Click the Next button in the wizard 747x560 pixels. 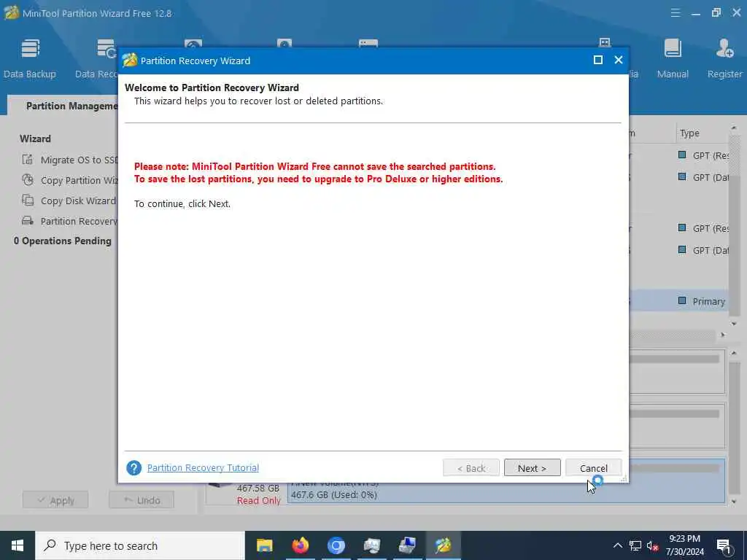click(532, 467)
